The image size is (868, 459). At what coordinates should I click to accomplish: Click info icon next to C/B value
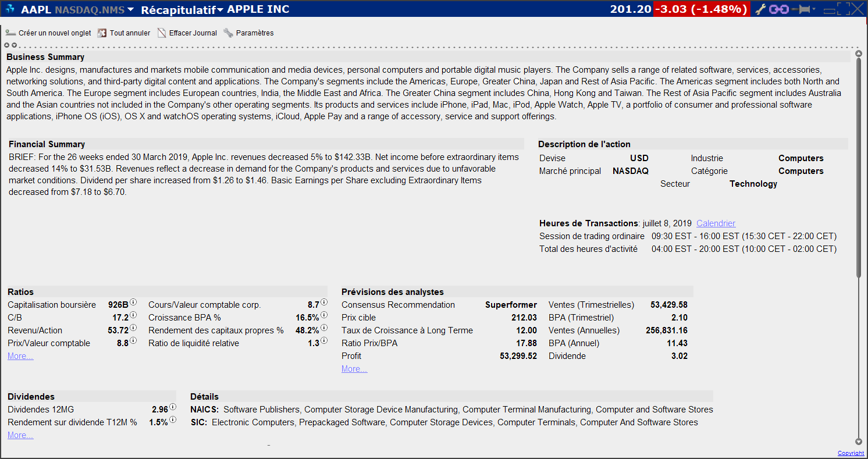pyautogui.click(x=133, y=315)
